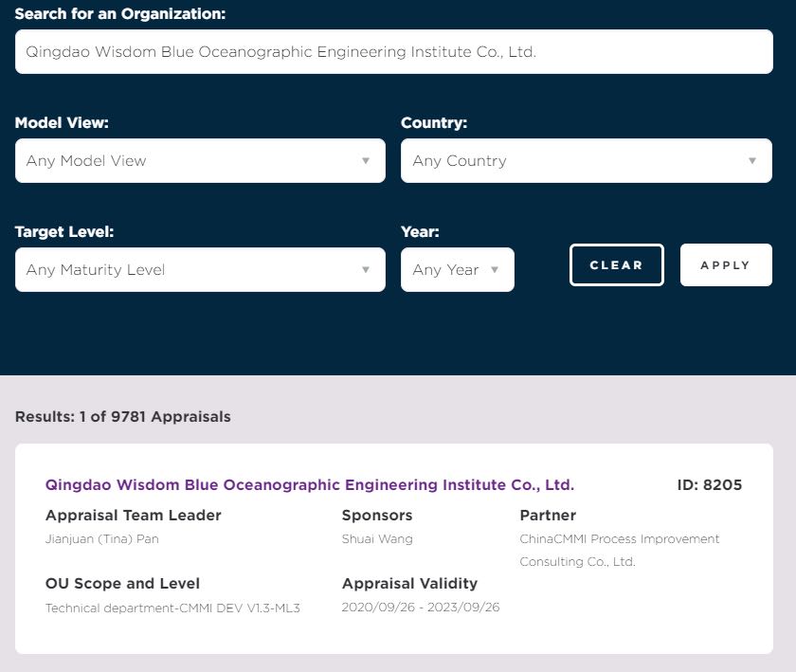
Task: Click the 'ID: 8205' text
Action: point(709,484)
